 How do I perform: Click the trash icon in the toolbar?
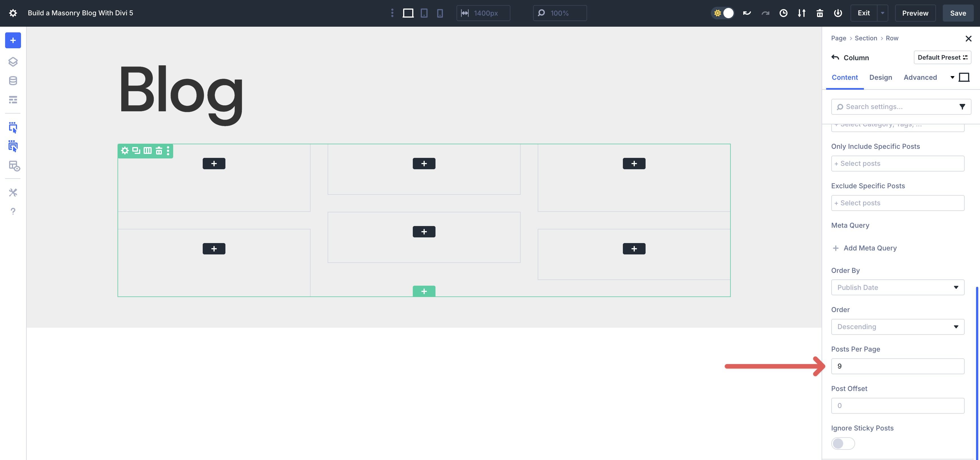coord(820,12)
